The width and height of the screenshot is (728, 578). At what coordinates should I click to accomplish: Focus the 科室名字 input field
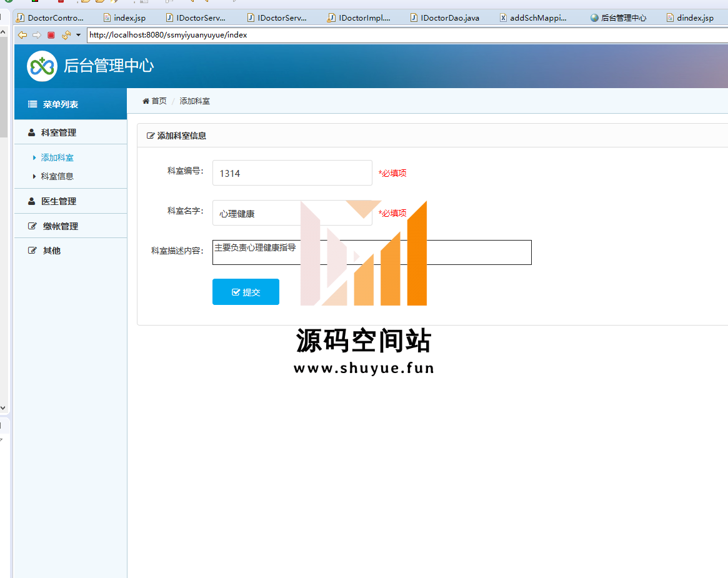[292, 212]
